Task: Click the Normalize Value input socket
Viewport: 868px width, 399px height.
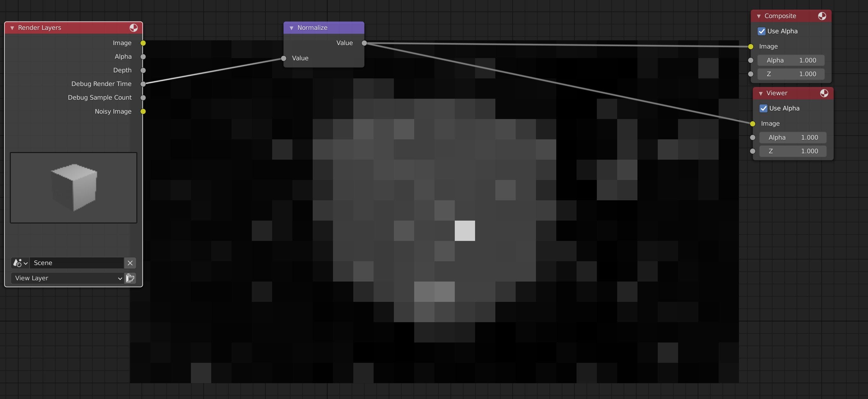Action: 284,58
